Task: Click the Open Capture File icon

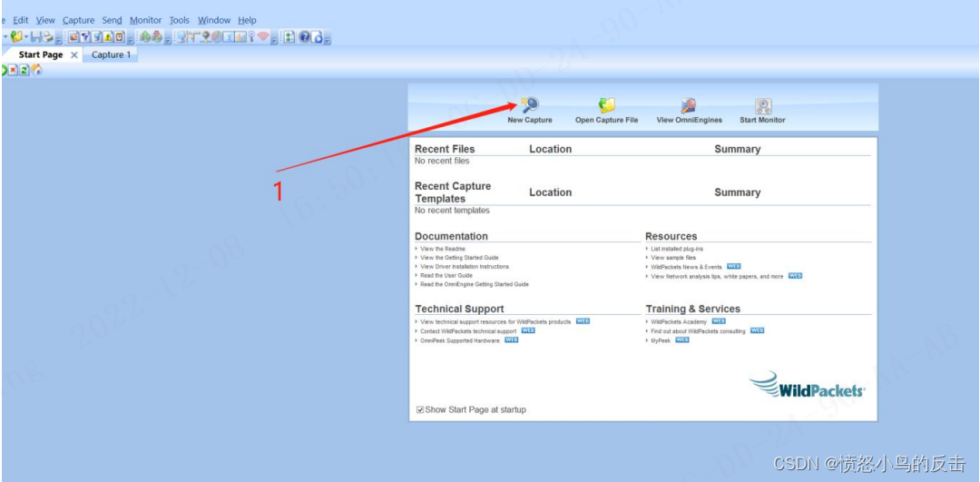Action: click(606, 105)
